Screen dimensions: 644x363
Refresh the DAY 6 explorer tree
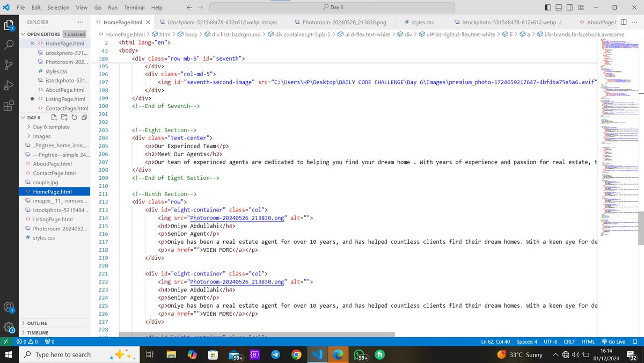pos(74,117)
